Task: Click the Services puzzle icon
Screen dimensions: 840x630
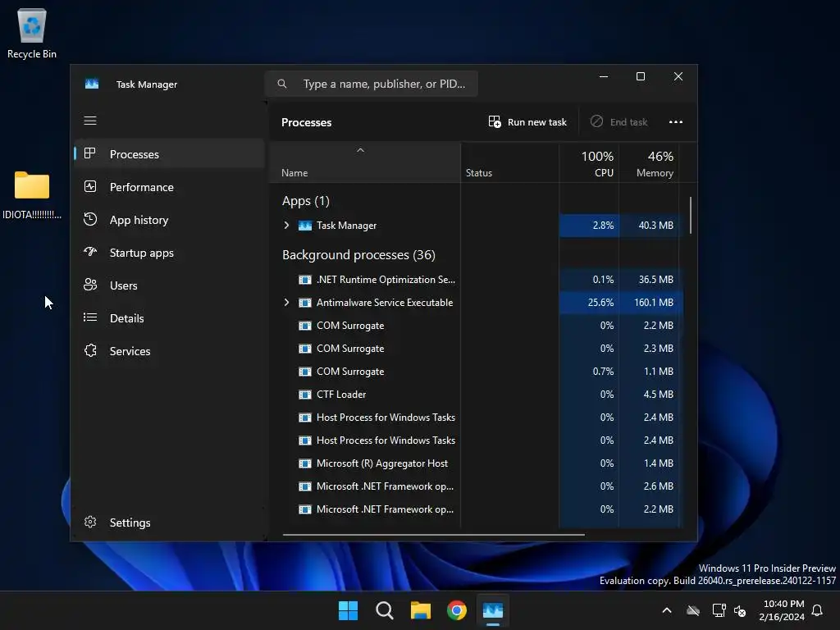Action: pyautogui.click(x=90, y=350)
